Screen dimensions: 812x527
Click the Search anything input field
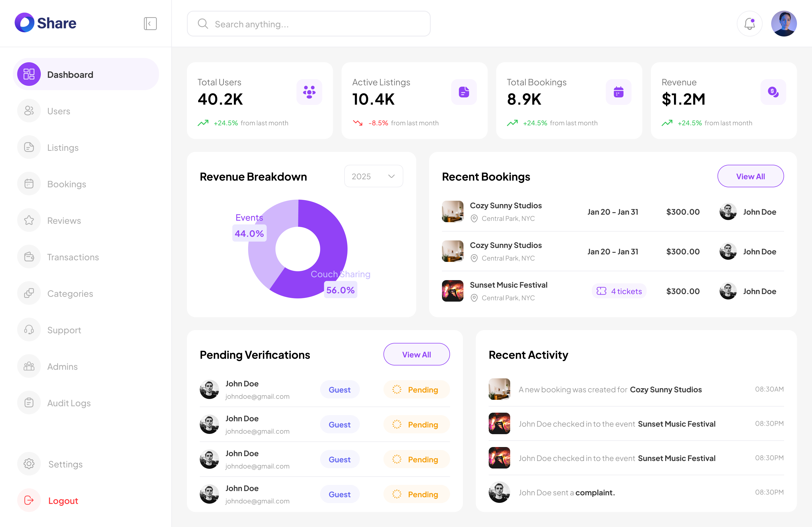309,24
